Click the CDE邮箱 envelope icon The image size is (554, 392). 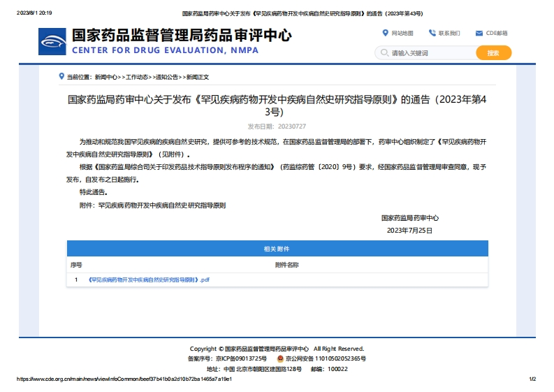click(479, 33)
